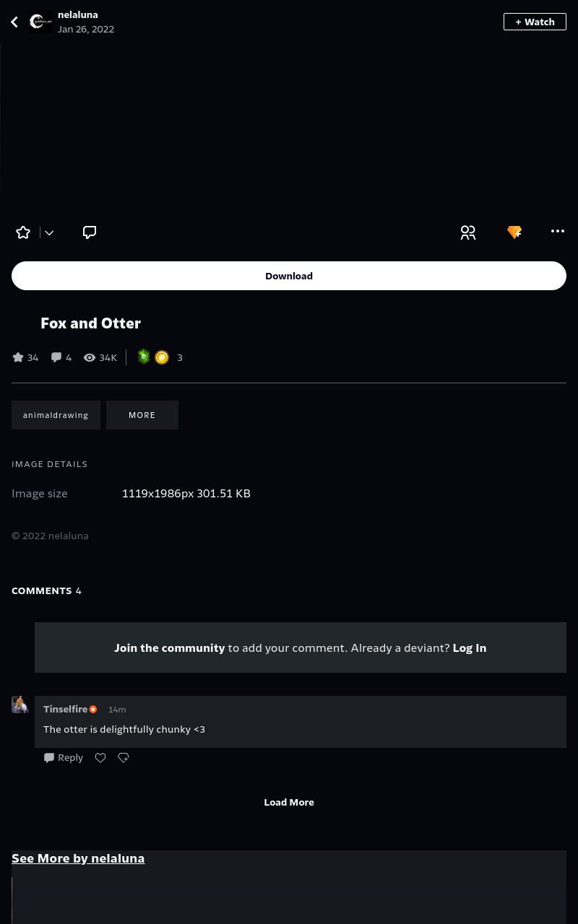Add Fox and Otter to favourites

(23, 232)
